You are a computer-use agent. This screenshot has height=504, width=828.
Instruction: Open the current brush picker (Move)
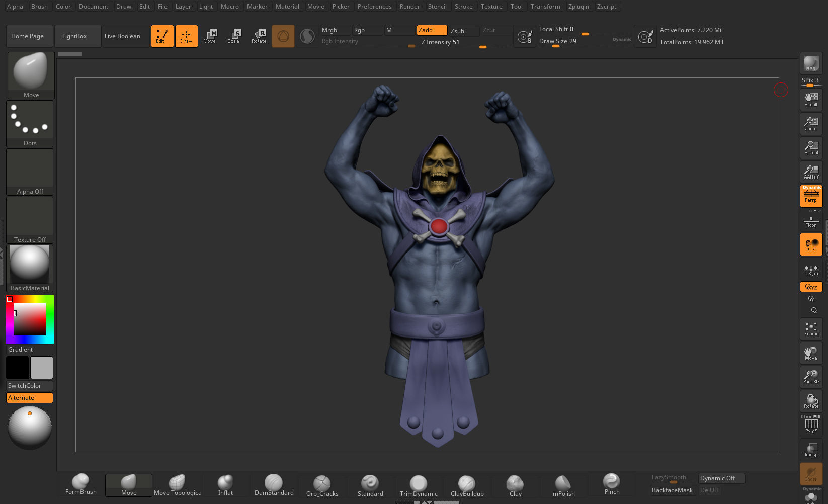coord(31,75)
